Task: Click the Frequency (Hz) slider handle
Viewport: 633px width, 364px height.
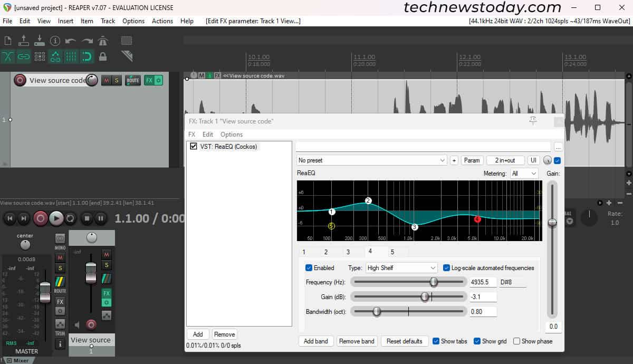Action: point(434,282)
